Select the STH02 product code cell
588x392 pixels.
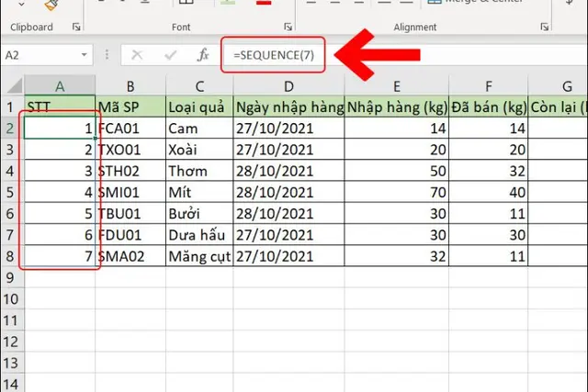(130, 171)
